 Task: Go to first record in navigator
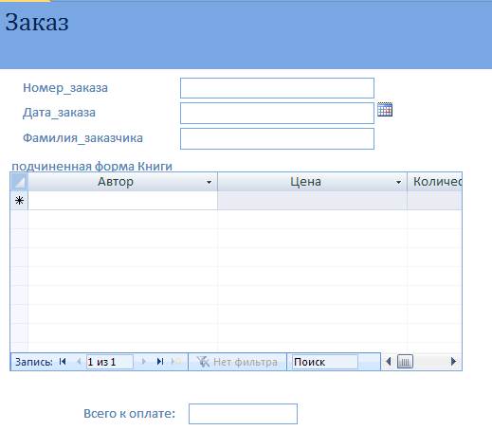[x=63, y=362]
